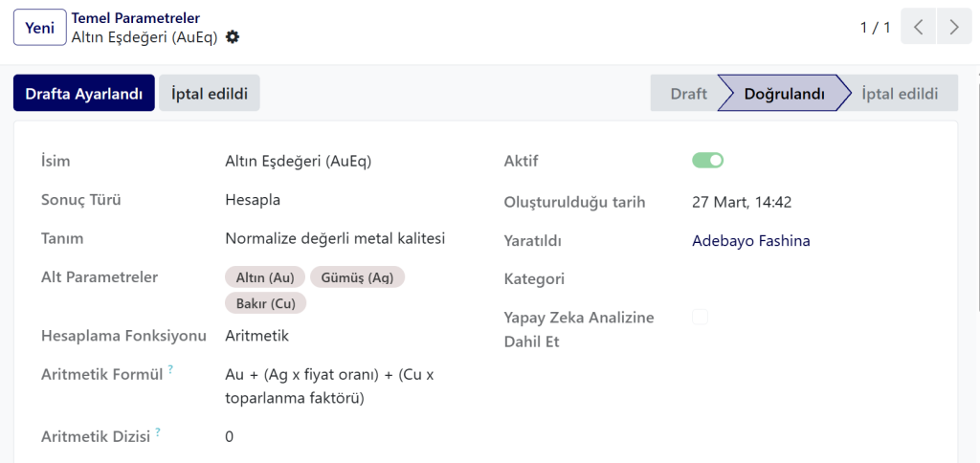This screenshot has height=463, width=980.
Task: Select the İptal edildi status stage
Action: pos(900,94)
